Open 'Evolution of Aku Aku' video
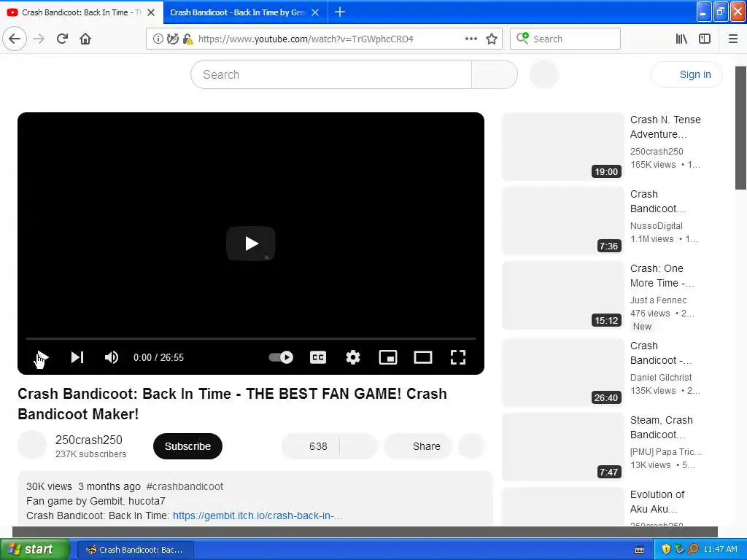 tap(657, 502)
